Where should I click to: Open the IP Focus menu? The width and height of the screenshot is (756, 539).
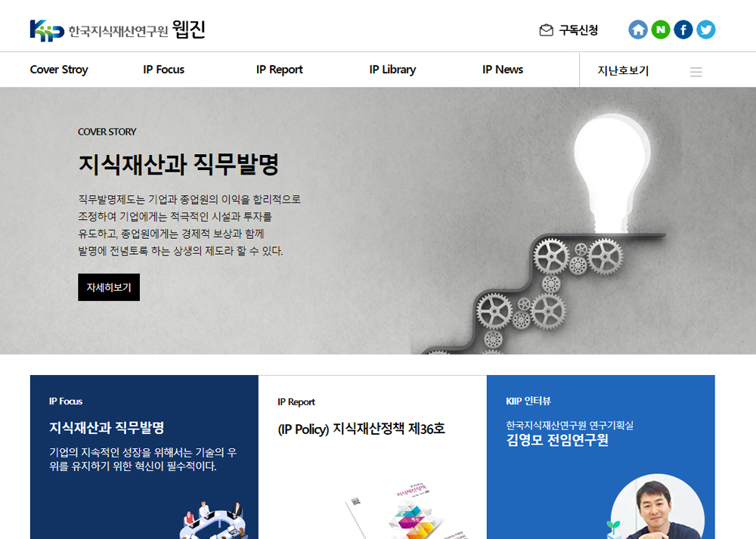[x=163, y=70]
